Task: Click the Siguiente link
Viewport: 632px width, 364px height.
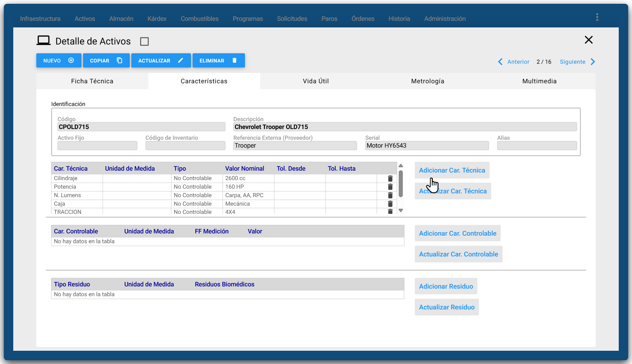Action: pyautogui.click(x=572, y=62)
